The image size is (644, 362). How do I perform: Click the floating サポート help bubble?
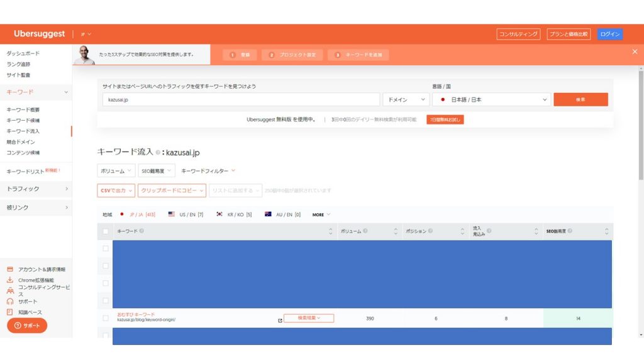(26, 326)
